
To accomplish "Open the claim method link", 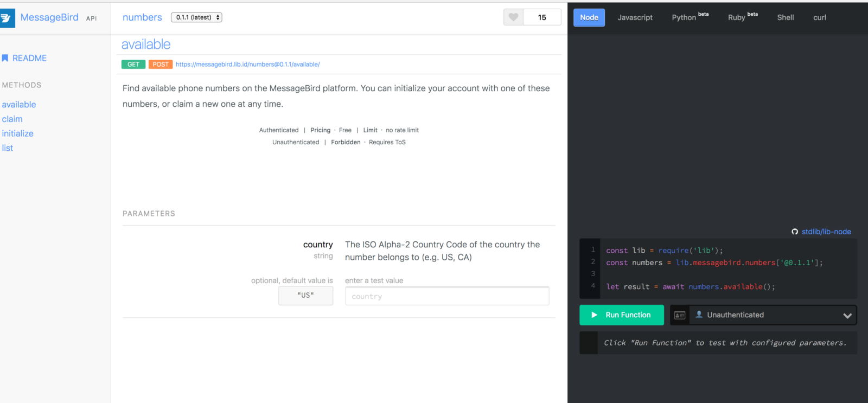I will point(12,119).
